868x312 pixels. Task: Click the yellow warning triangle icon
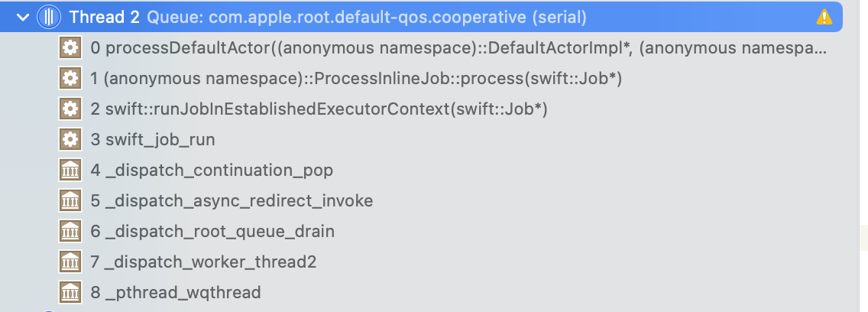click(824, 16)
